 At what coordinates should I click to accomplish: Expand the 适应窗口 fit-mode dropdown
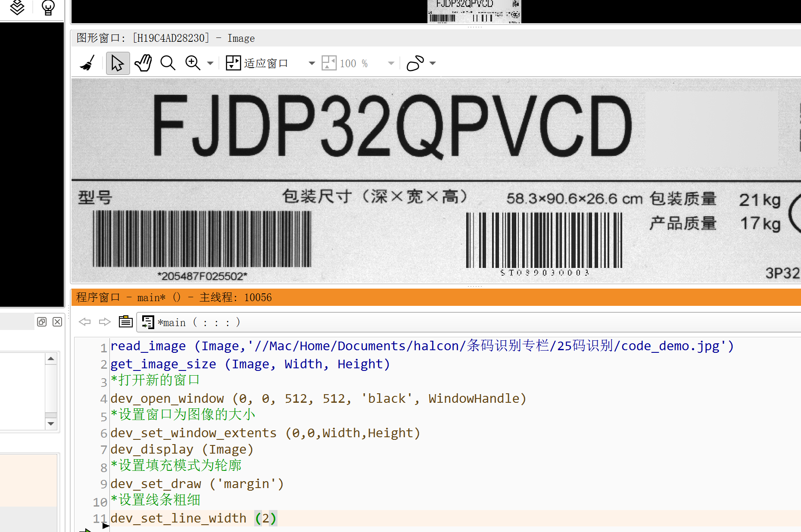click(312, 63)
